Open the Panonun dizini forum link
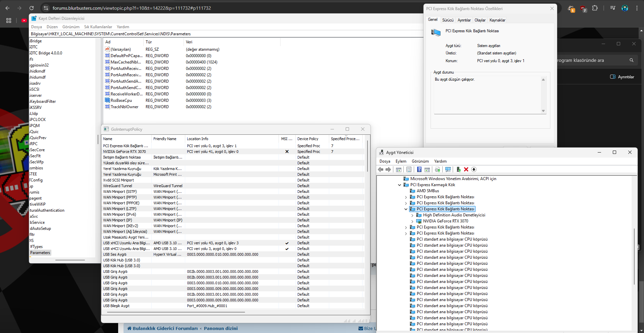Screen dimensions: 644x333 (220, 328)
